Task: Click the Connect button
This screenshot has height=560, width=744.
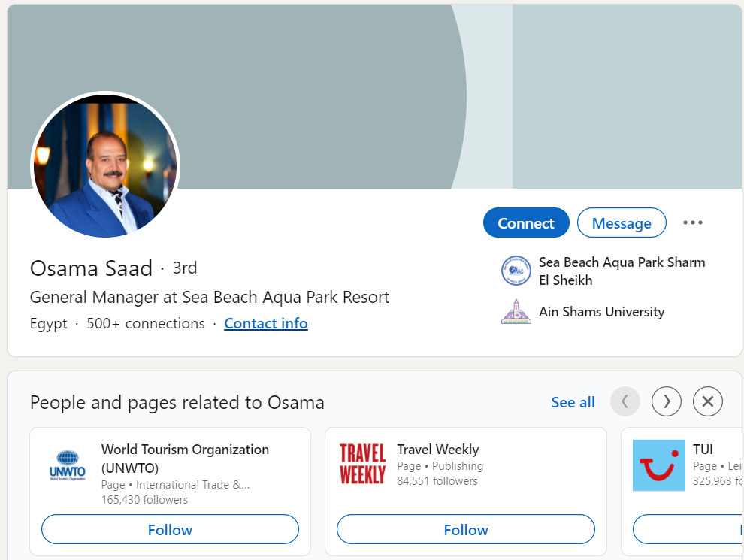Action: click(526, 223)
